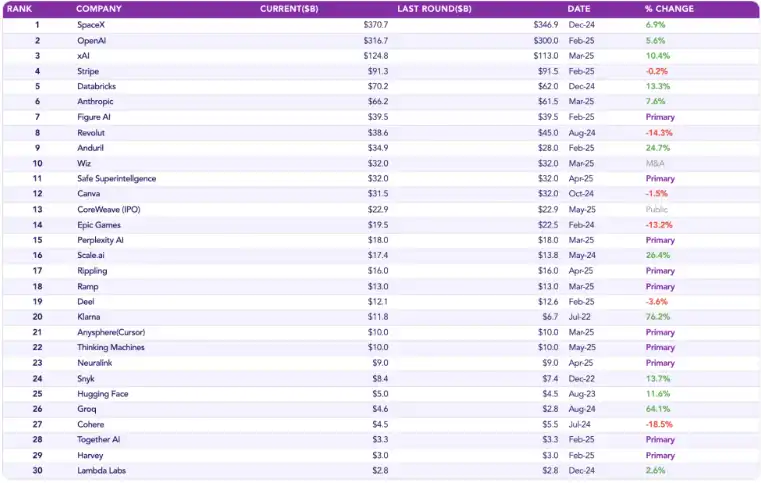The height and width of the screenshot is (483, 761).
Task: Open the Databricks company row
Action: point(97,86)
